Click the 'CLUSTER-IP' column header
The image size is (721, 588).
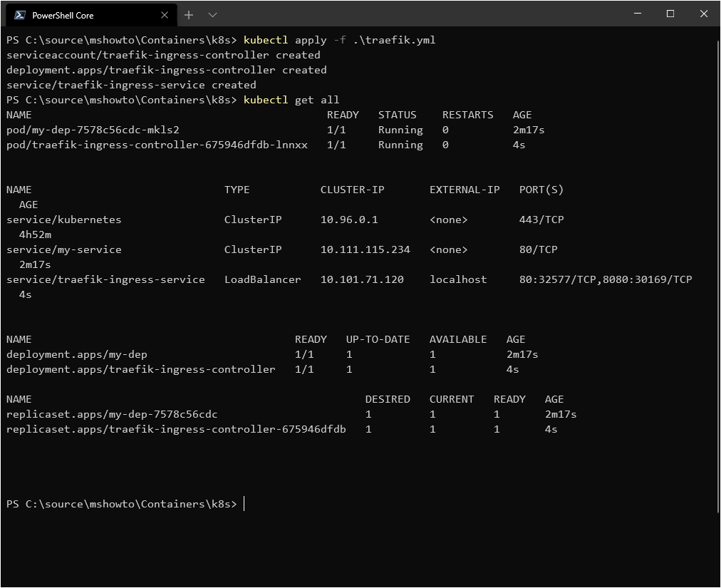point(352,190)
